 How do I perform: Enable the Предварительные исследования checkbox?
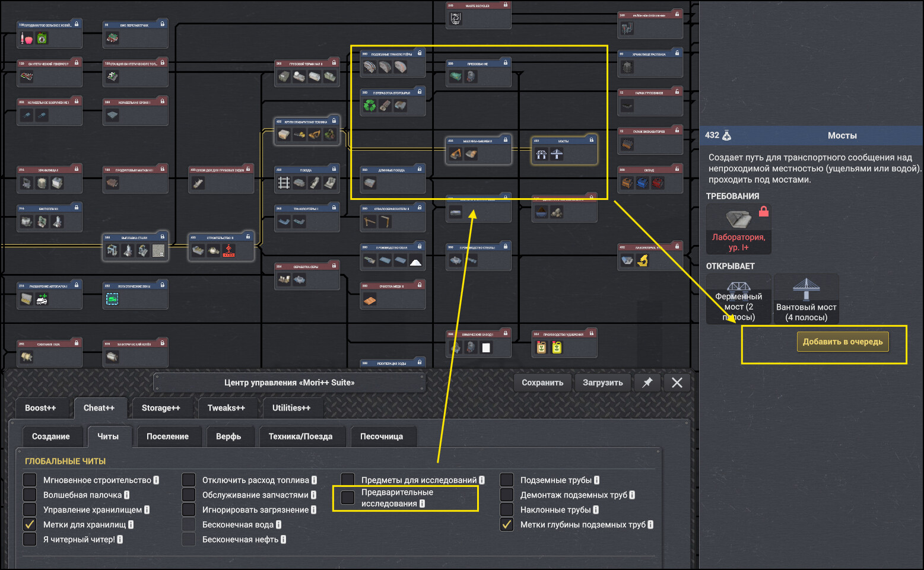point(348,498)
